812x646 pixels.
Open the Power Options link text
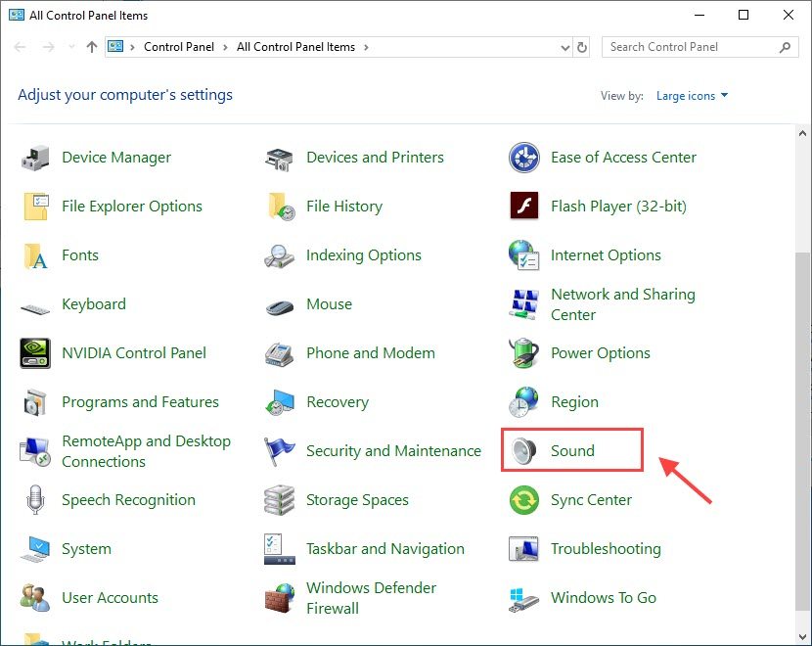click(601, 353)
